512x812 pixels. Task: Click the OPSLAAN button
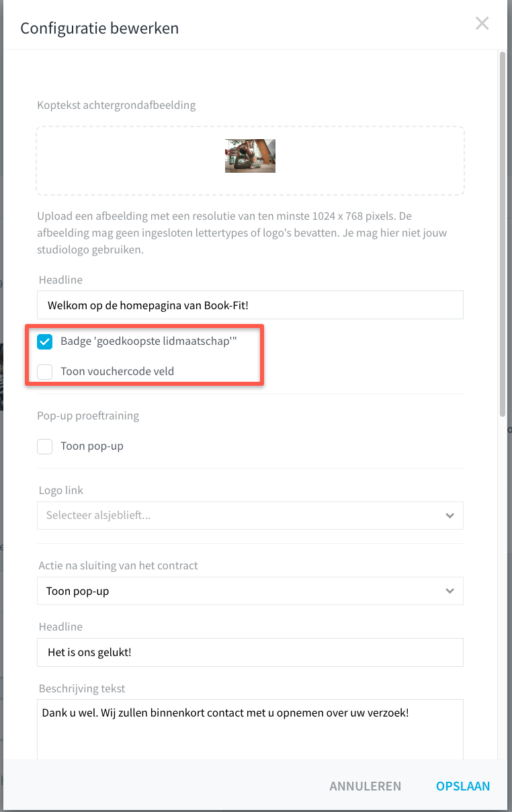click(x=463, y=786)
